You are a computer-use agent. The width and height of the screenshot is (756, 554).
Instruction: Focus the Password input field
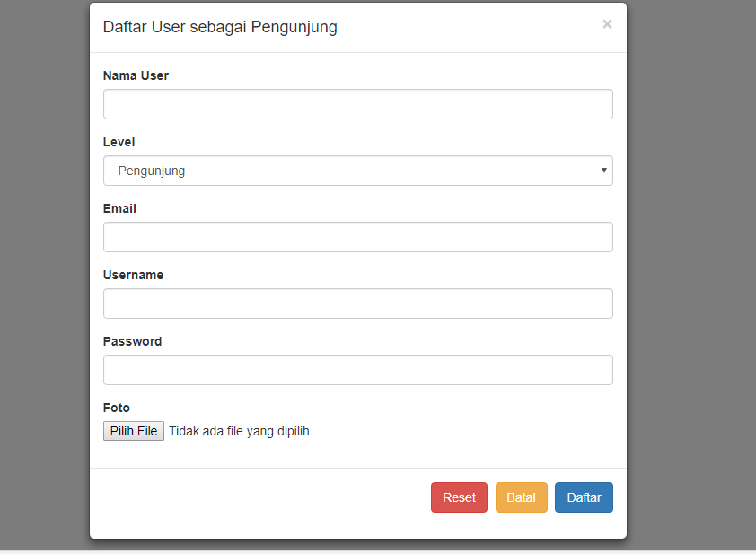pos(357,370)
